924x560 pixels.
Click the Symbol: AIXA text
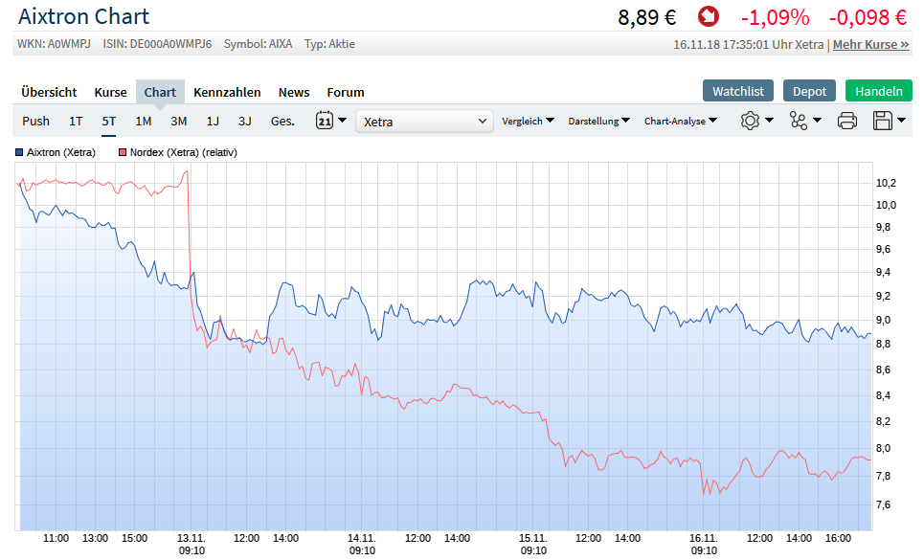[258, 44]
